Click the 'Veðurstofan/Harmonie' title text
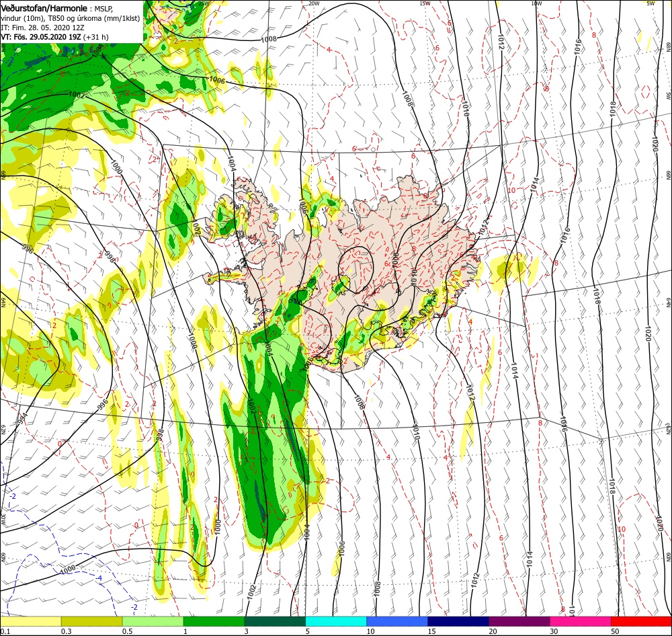Screen dimensions: 672x636 [44, 8]
